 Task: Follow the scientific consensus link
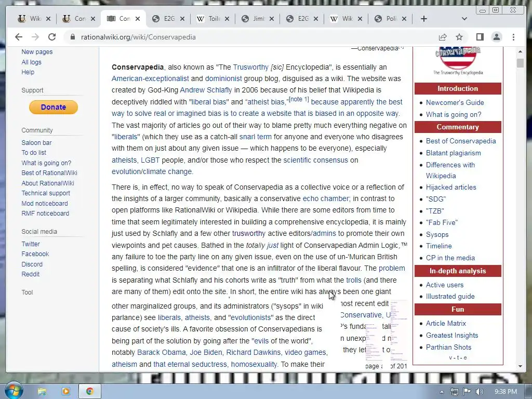coord(315,160)
